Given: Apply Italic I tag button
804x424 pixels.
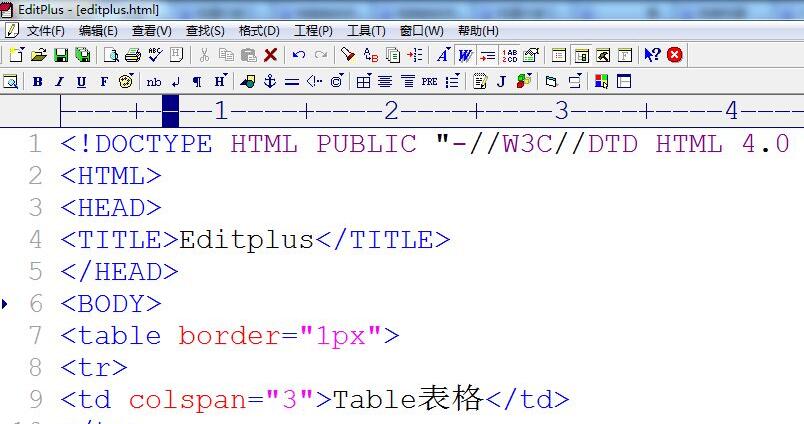Looking at the screenshot, I should (x=59, y=82).
